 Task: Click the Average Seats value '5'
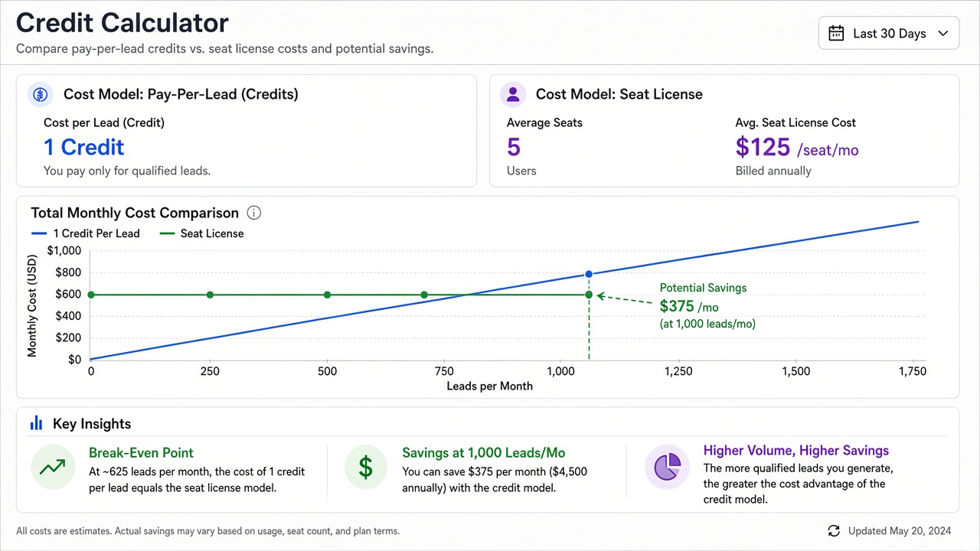pos(514,147)
